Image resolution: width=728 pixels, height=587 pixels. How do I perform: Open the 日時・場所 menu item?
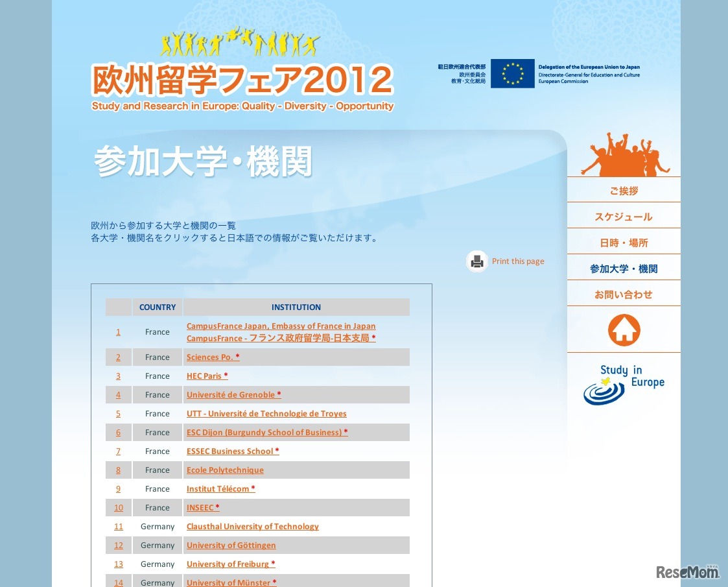click(x=624, y=243)
